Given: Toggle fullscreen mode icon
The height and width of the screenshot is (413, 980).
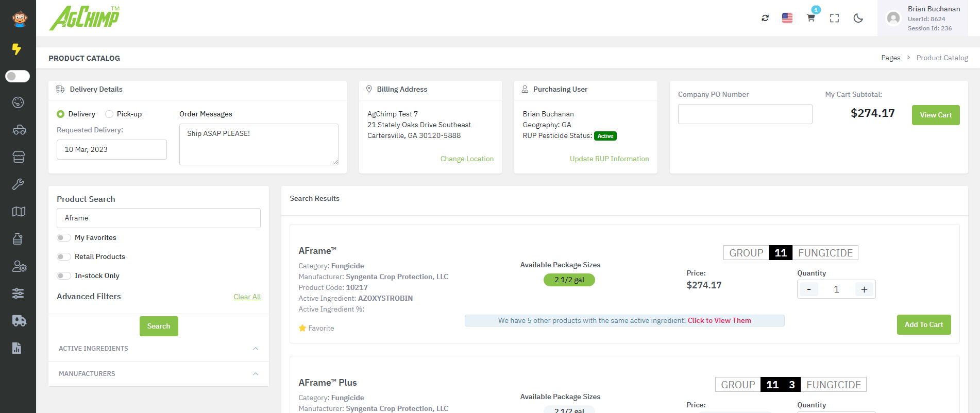Looking at the screenshot, I should 834,18.
